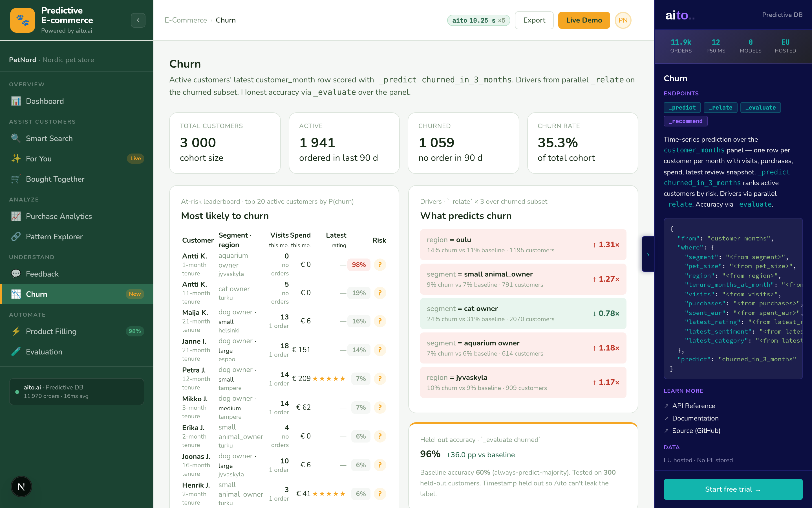This screenshot has width=812, height=508.
Task: Click the Pattern Explorer link icon
Action: (16, 237)
